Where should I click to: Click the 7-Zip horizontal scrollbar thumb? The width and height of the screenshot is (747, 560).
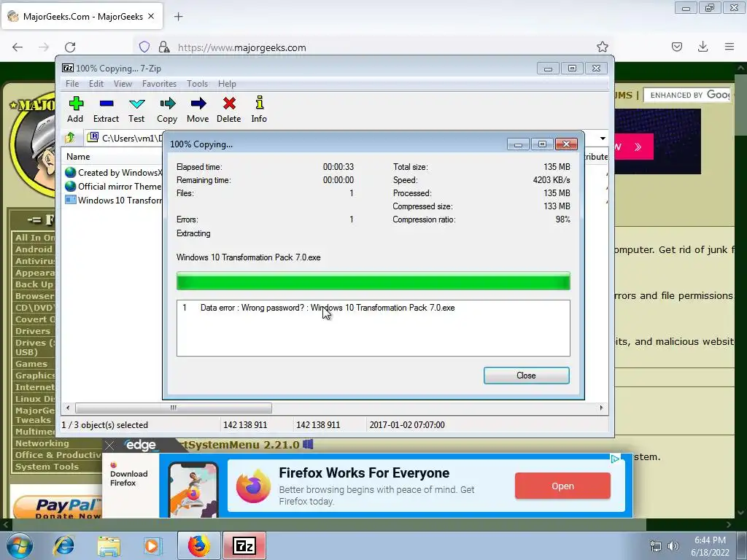(174, 408)
